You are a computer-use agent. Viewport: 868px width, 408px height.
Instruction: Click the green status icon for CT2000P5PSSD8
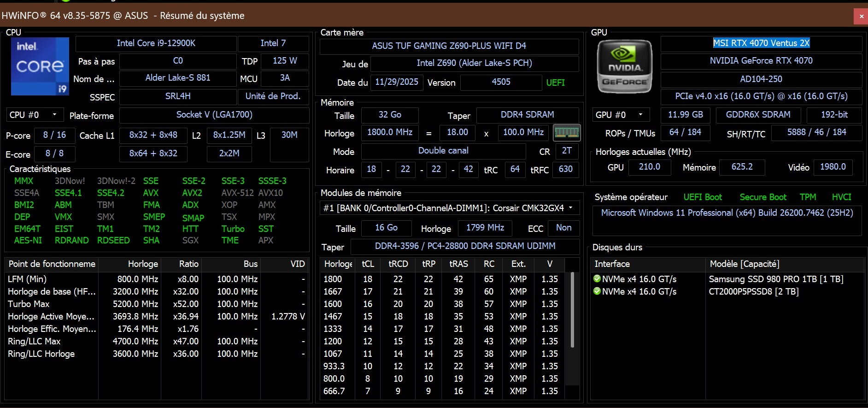(597, 291)
